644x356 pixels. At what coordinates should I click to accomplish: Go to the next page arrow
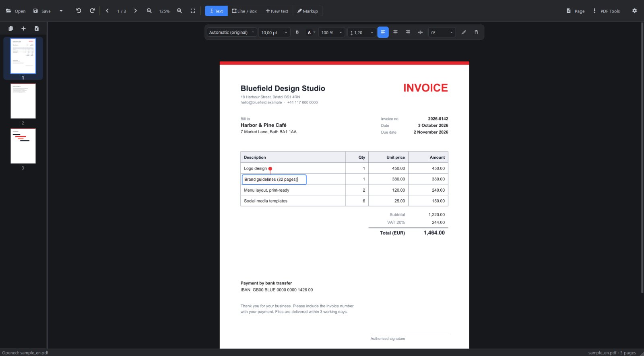point(136,11)
